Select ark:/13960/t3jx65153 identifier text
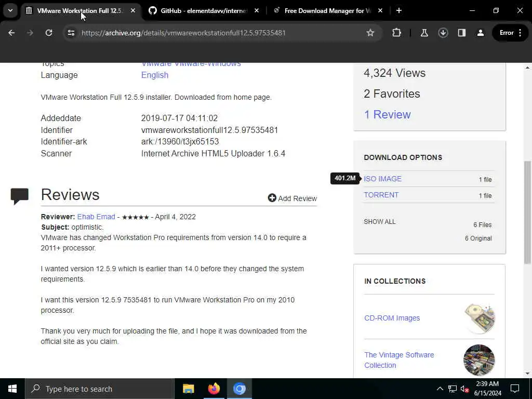 [x=180, y=141]
